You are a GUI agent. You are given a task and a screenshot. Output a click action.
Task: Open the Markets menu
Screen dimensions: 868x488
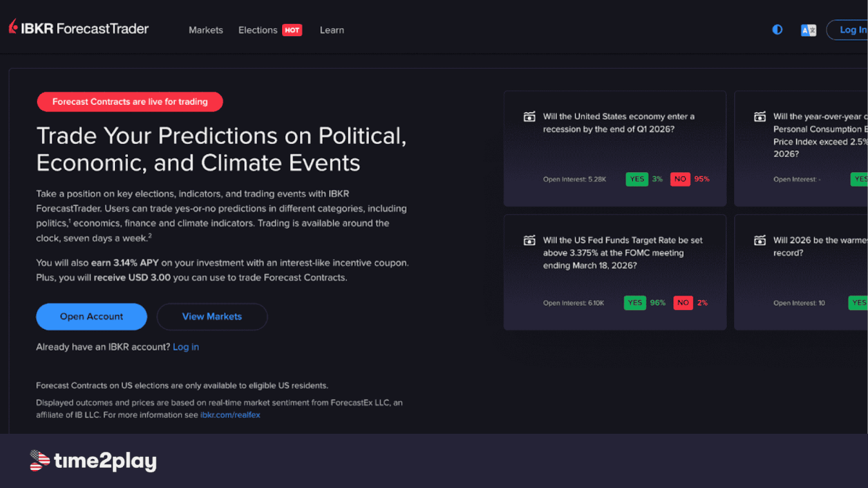tap(206, 30)
